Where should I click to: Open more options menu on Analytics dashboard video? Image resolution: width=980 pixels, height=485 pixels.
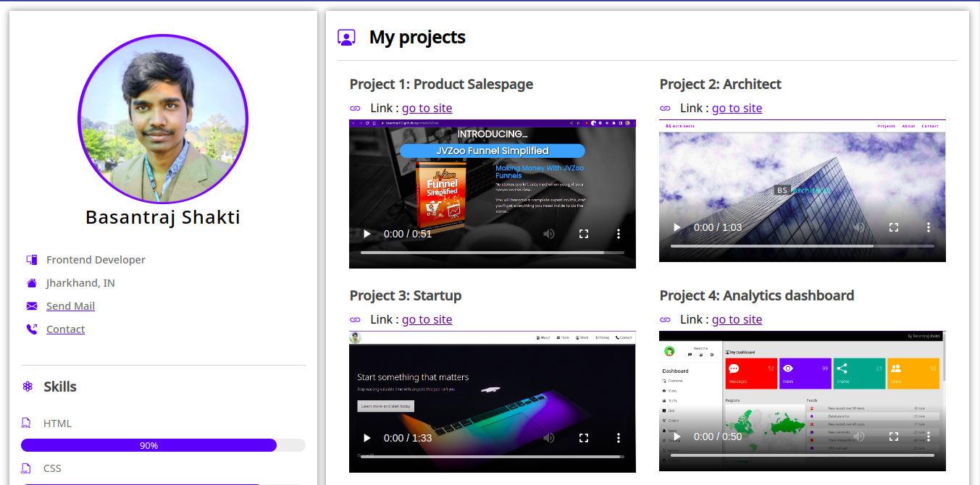coord(929,437)
